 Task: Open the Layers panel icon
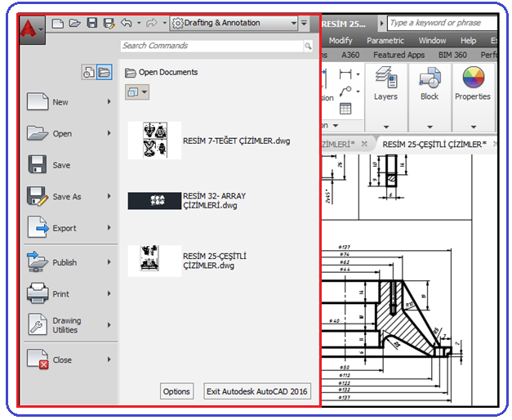[x=386, y=78]
